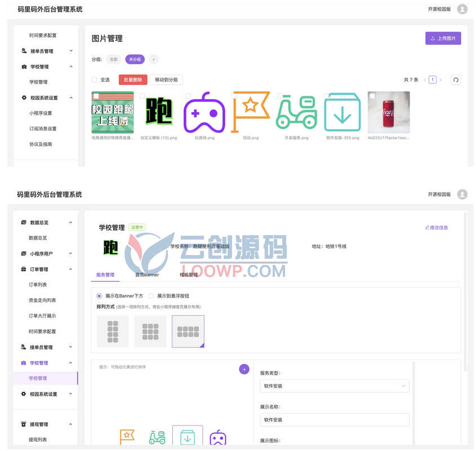Viewport: 476px width, 451px height.
Task: Expand 接单员管理 chevron in the 学校管理 page sidebar
Action: click(70, 347)
